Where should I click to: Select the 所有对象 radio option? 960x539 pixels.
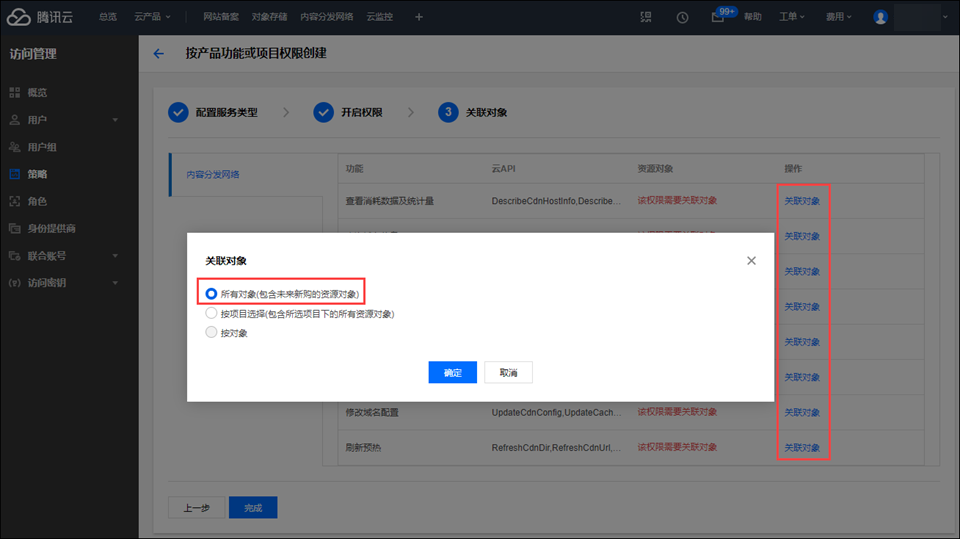(211, 294)
